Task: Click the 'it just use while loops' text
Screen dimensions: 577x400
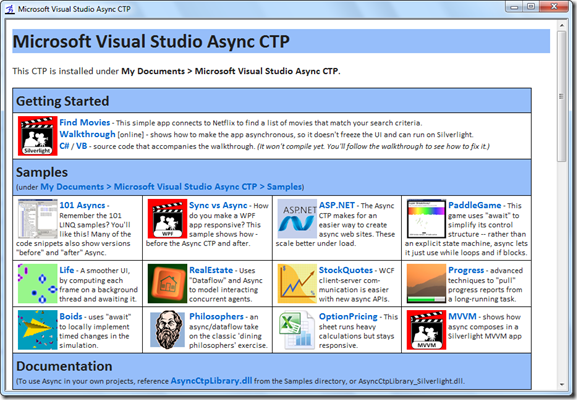Action: (x=466, y=253)
